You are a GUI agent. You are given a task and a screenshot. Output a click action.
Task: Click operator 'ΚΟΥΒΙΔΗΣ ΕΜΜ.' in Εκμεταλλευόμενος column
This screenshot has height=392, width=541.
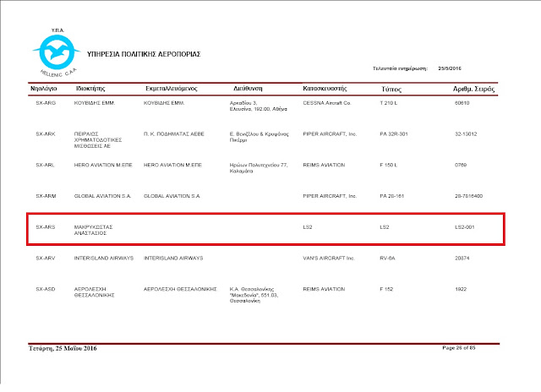pos(164,103)
